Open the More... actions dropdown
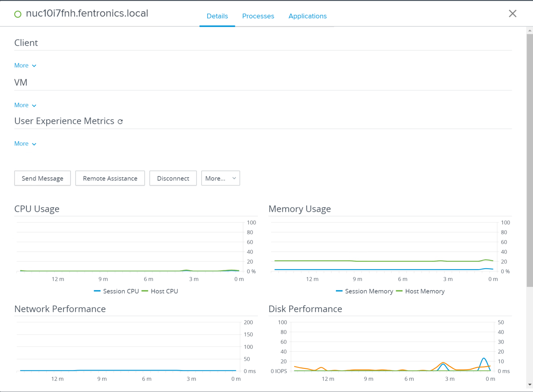The width and height of the screenshot is (533, 392). 220,178
